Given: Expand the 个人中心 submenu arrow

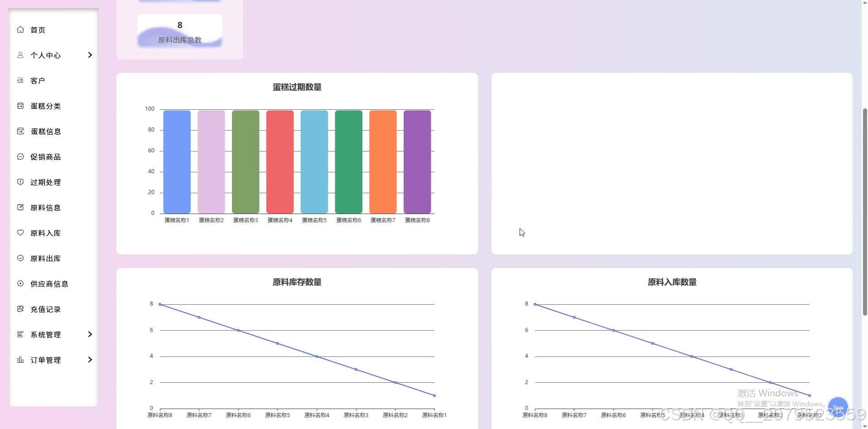Looking at the screenshot, I should pyautogui.click(x=90, y=55).
